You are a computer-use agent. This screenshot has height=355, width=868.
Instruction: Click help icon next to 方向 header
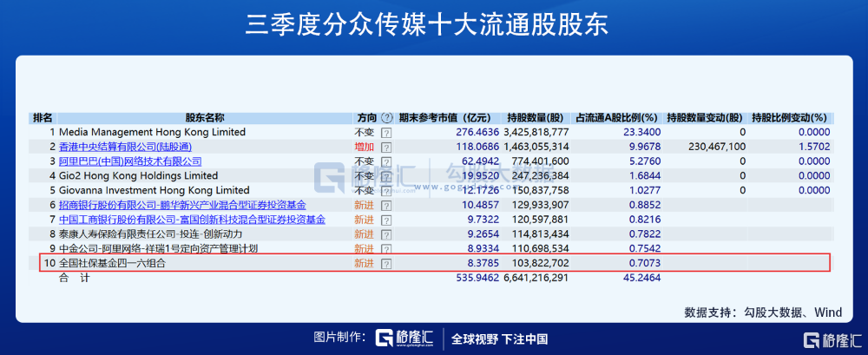click(387, 118)
